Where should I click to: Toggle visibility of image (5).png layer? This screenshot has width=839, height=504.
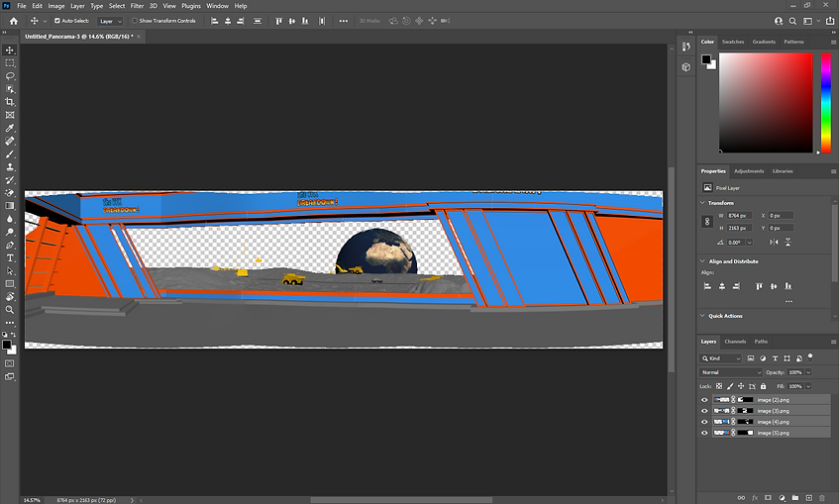tap(705, 433)
